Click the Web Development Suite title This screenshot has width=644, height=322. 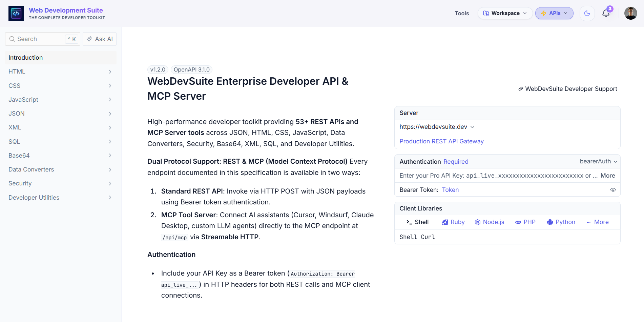click(x=66, y=10)
